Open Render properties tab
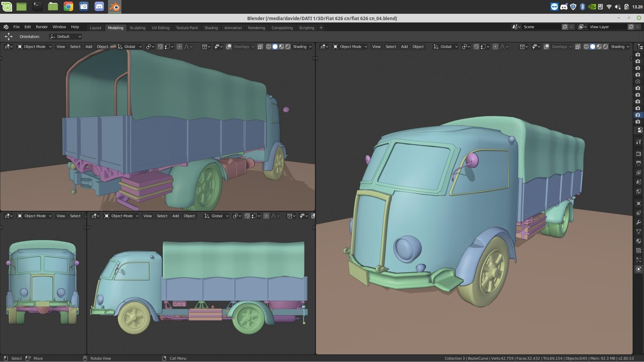 tap(638, 154)
